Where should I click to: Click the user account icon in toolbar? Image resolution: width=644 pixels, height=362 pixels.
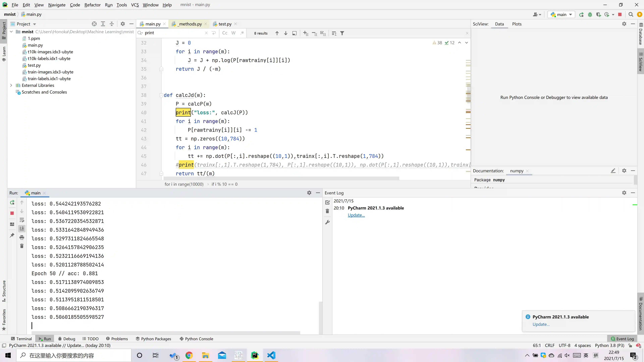[x=537, y=14]
